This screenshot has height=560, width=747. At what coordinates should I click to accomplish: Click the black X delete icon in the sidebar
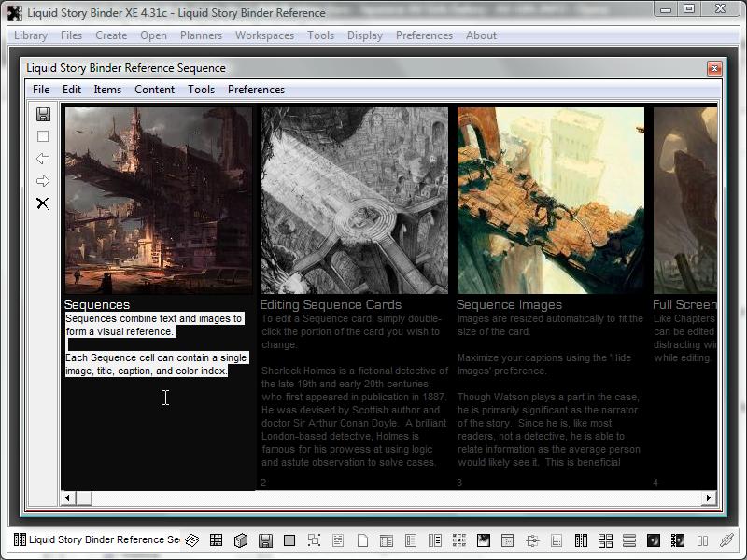pyautogui.click(x=43, y=203)
